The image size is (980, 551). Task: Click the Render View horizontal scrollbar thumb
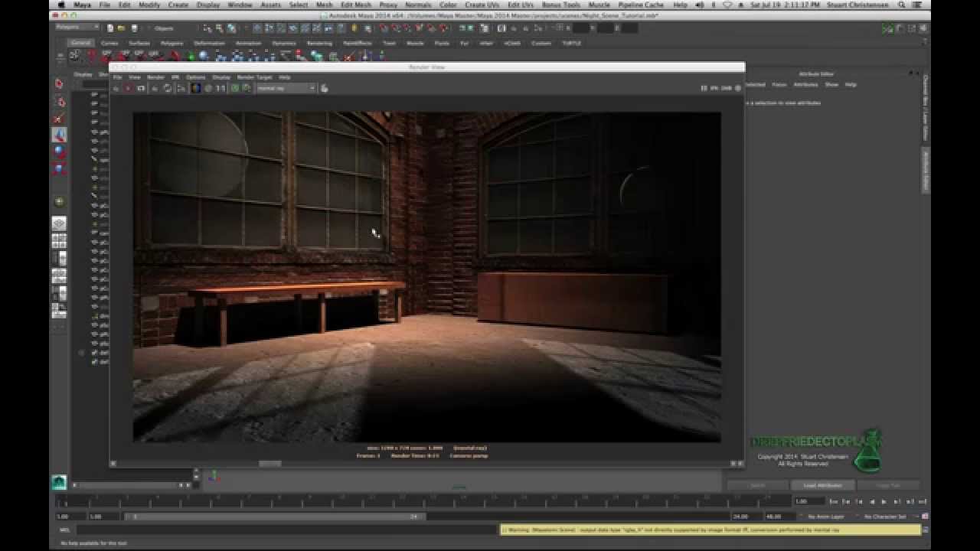pos(269,463)
